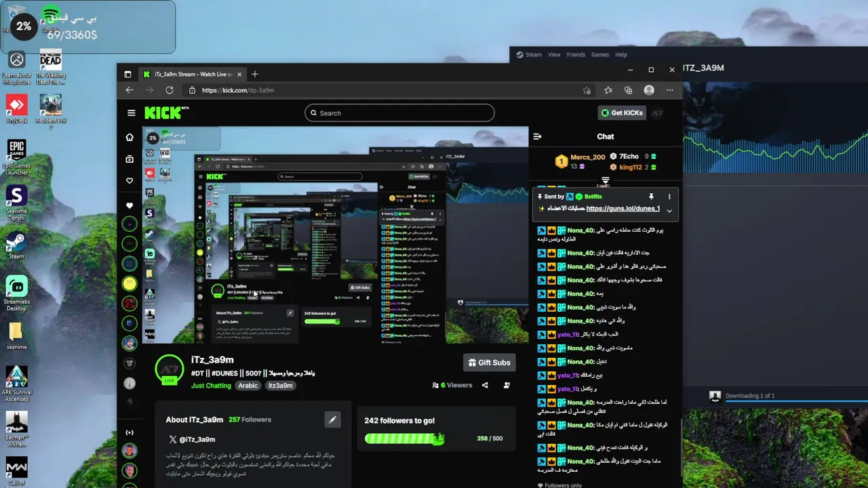
Task: Open the guns.lol/dunes_1 link
Action: 623,209
